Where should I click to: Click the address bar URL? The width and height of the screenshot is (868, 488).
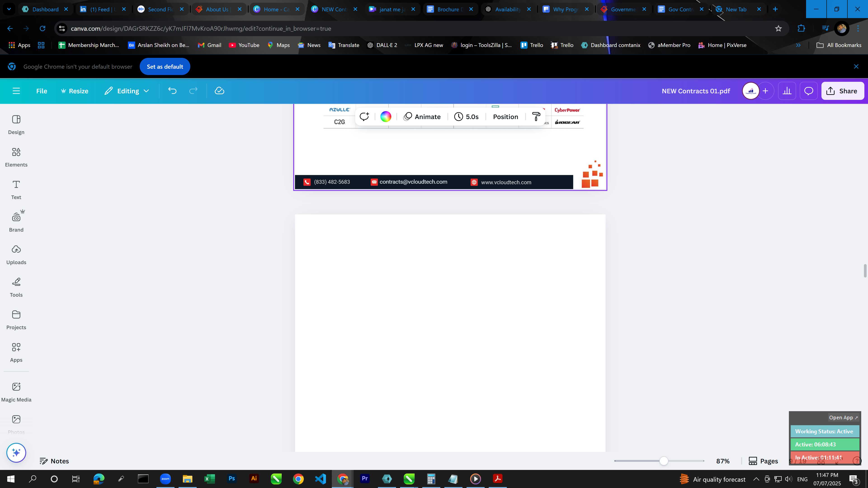tap(201, 29)
